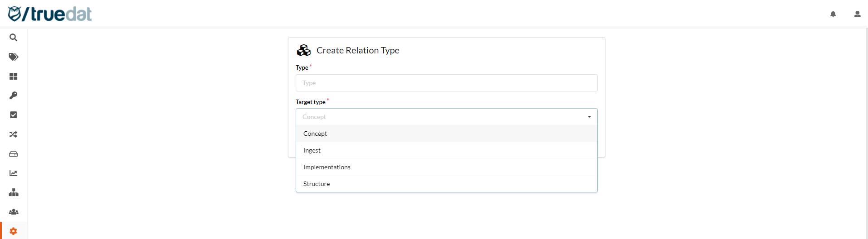
Task: Click the Type text input field
Action: [446, 83]
